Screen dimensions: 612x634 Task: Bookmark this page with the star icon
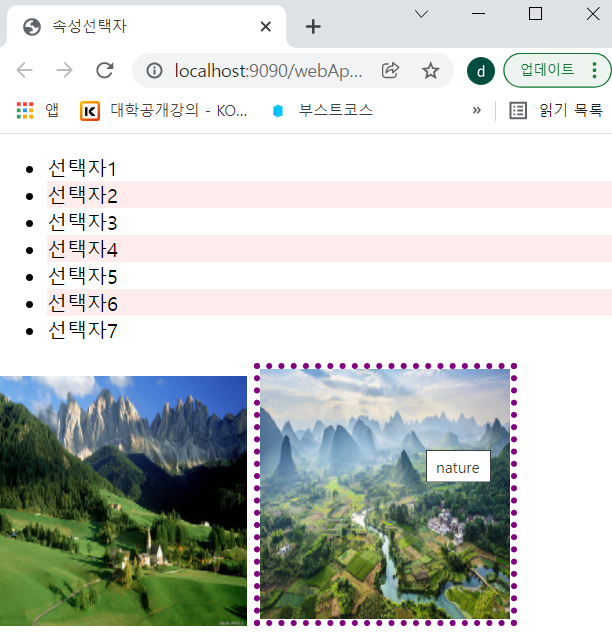(431, 71)
